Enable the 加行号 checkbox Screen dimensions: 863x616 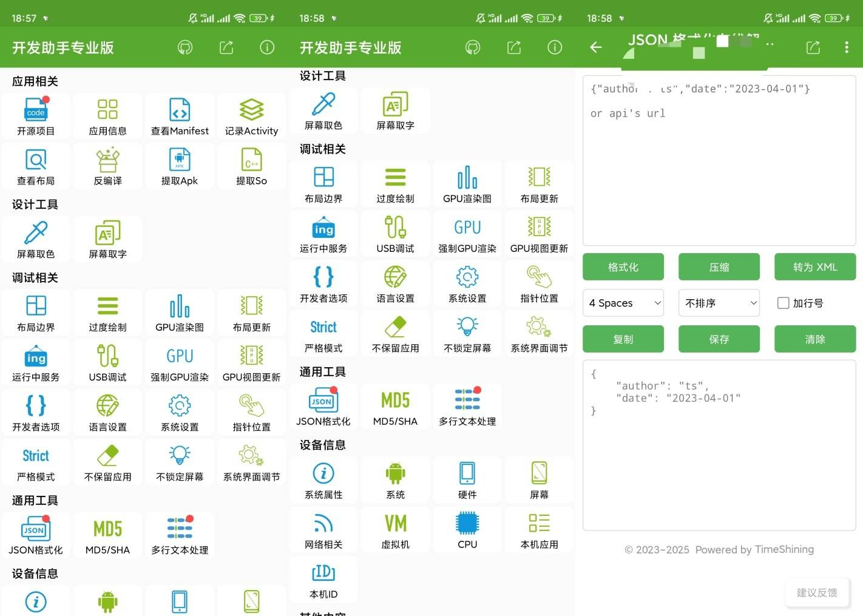pyautogui.click(x=783, y=303)
